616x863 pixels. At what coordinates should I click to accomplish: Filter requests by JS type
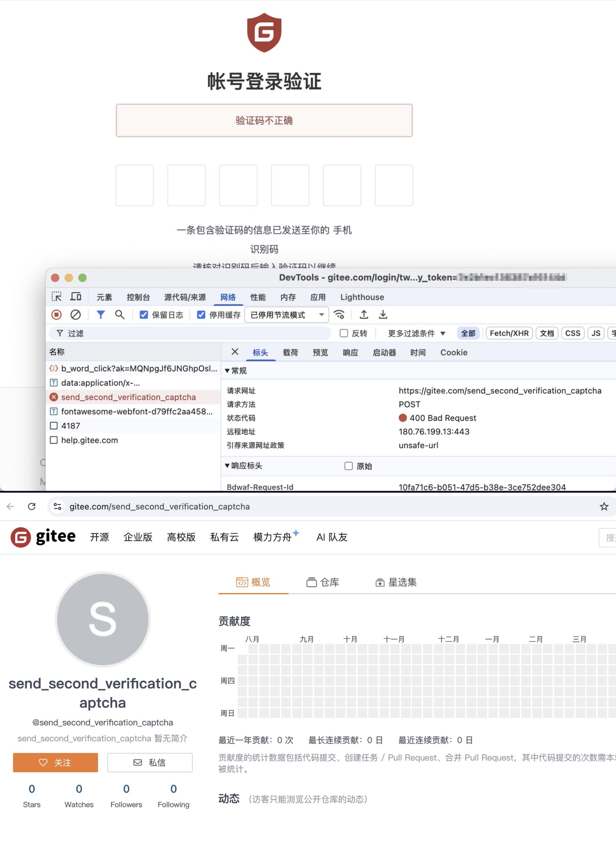point(596,333)
